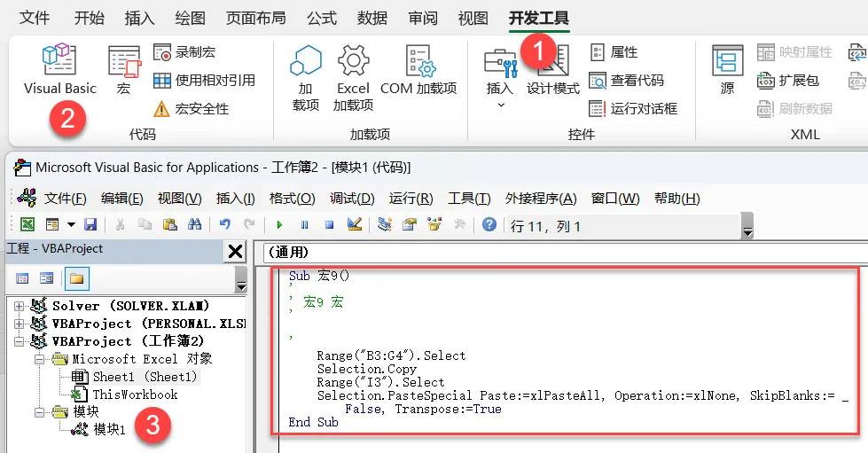This screenshot has width=868, height=453.
Task: Click the save icon in the VBA toolbar
Action: click(x=90, y=225)
